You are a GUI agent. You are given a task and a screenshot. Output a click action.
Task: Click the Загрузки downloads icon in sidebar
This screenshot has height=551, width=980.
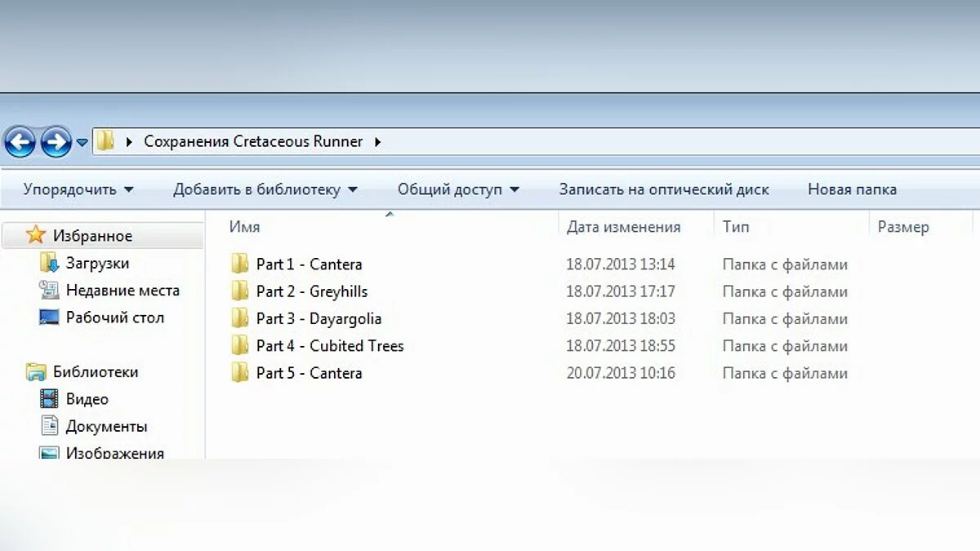(50, 263)
